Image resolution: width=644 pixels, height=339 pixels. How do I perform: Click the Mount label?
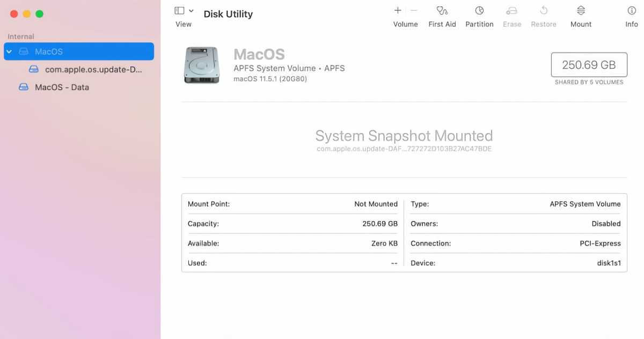point(581,24)
